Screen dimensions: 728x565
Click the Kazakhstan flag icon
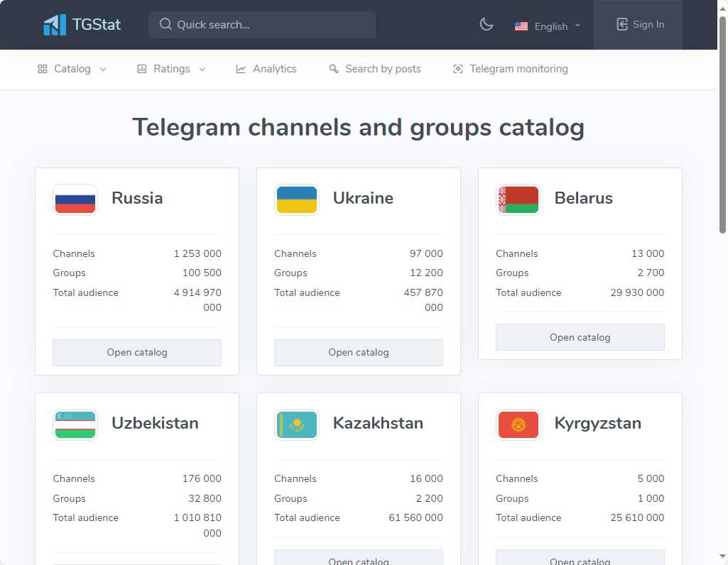[x=297, y=425]
